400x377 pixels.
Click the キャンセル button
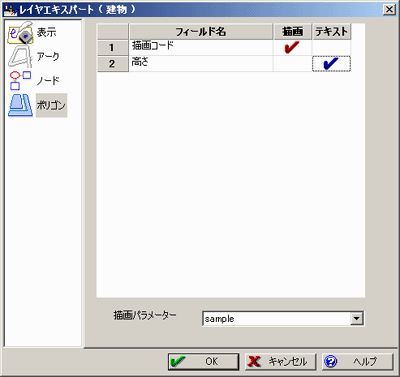[x=280, y=362]
